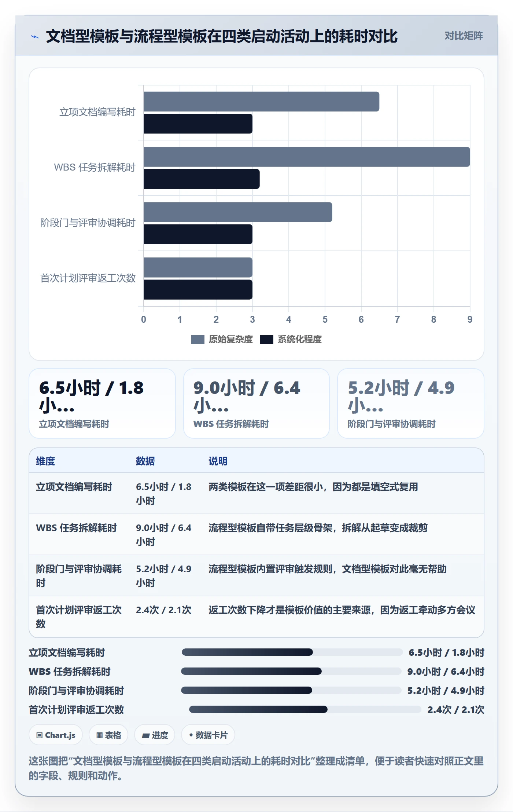Viewport: 513px width, 812px height.
Task: Select the Chart.js tag chip
Action: (56, 735)
